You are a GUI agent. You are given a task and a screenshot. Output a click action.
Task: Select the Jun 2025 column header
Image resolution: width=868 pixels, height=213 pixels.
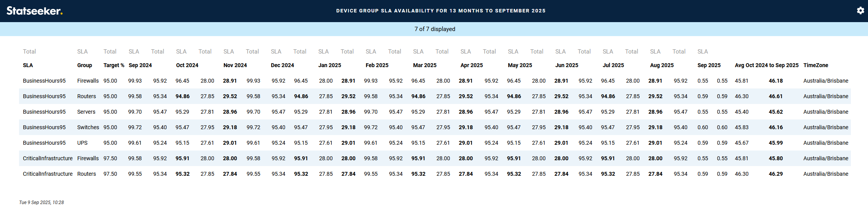pos(566,65)
